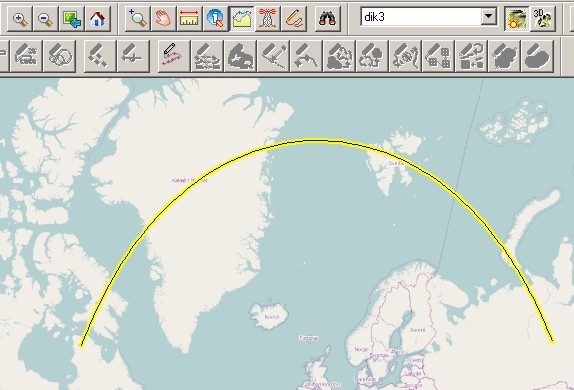Click the Ísland label on map
Image resolution: width=574 pixels, height=390 pixels.
[272, 317]
